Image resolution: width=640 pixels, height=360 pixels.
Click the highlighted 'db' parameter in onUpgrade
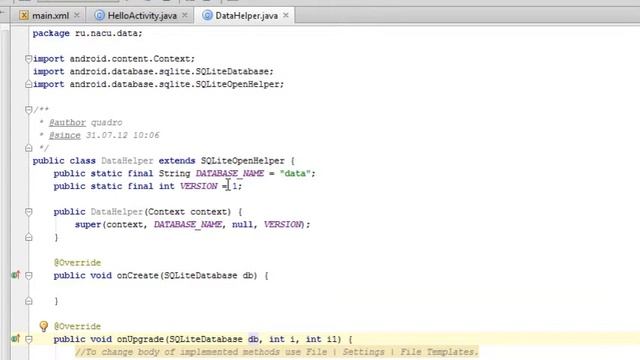click(x=253, y=339)
